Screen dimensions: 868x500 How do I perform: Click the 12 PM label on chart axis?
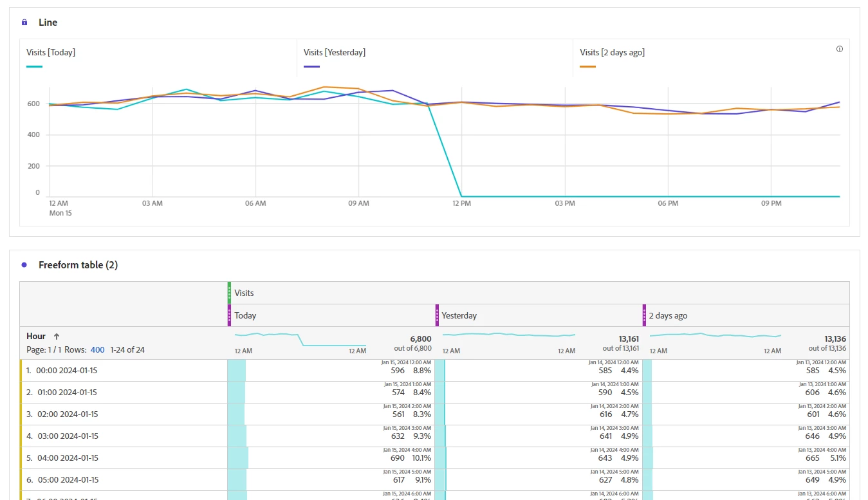[461, 203]
